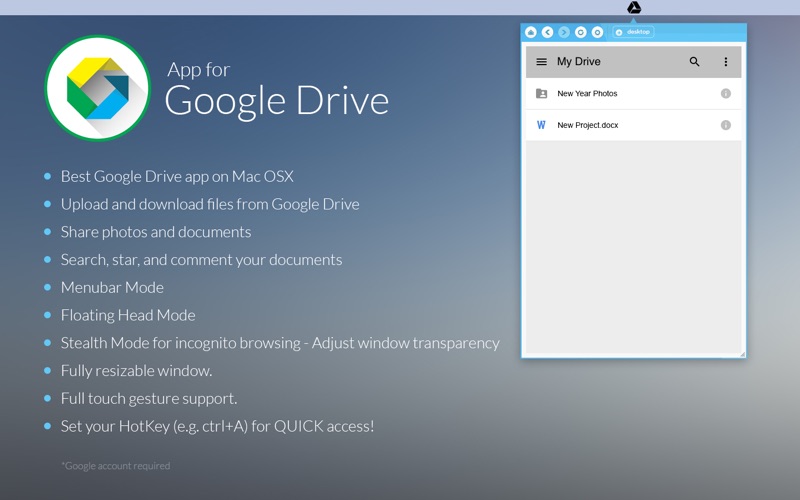Navigate forward with the right arrow button
The height and width of the screenshot is (500, 800).
[x=564, y=32]
